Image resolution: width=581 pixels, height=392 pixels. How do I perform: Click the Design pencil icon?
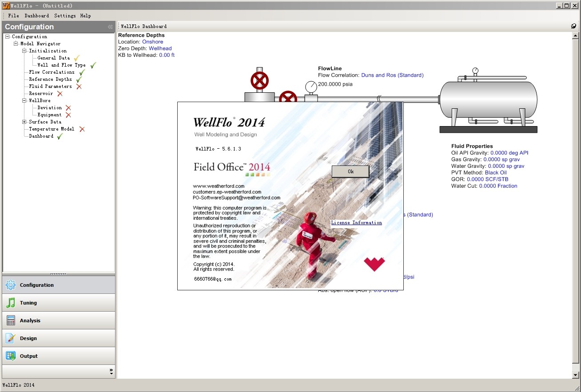click(x=11, y=338)
